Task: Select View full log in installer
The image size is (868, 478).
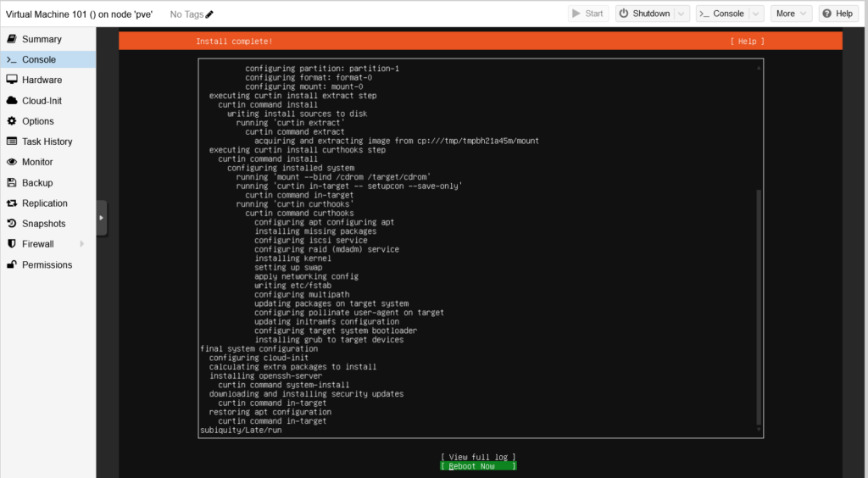Action: (x=478, y=457)
